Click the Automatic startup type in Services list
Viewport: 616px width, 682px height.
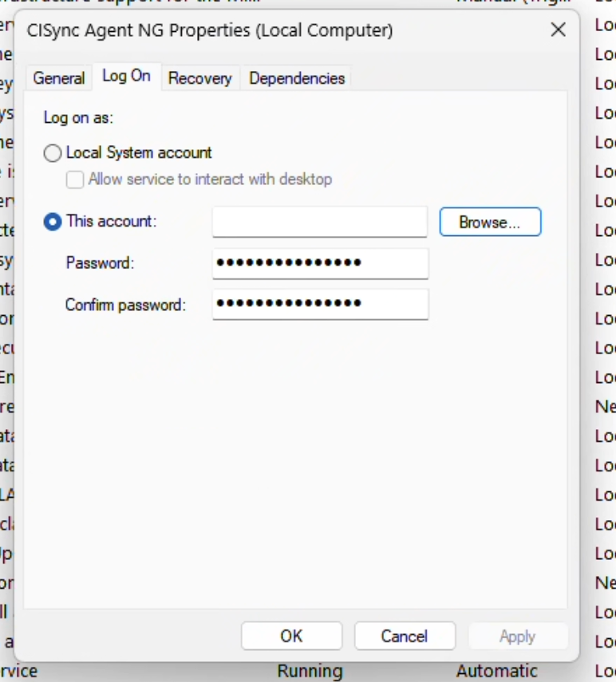[x=497, y=671]
